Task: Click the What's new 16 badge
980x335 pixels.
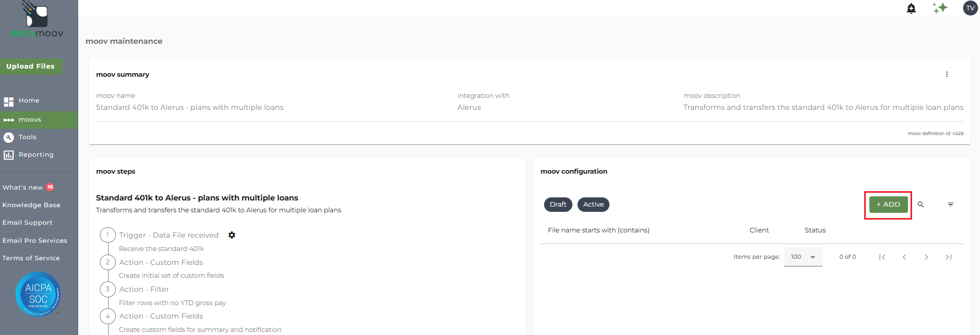Action: coord(50,187)
